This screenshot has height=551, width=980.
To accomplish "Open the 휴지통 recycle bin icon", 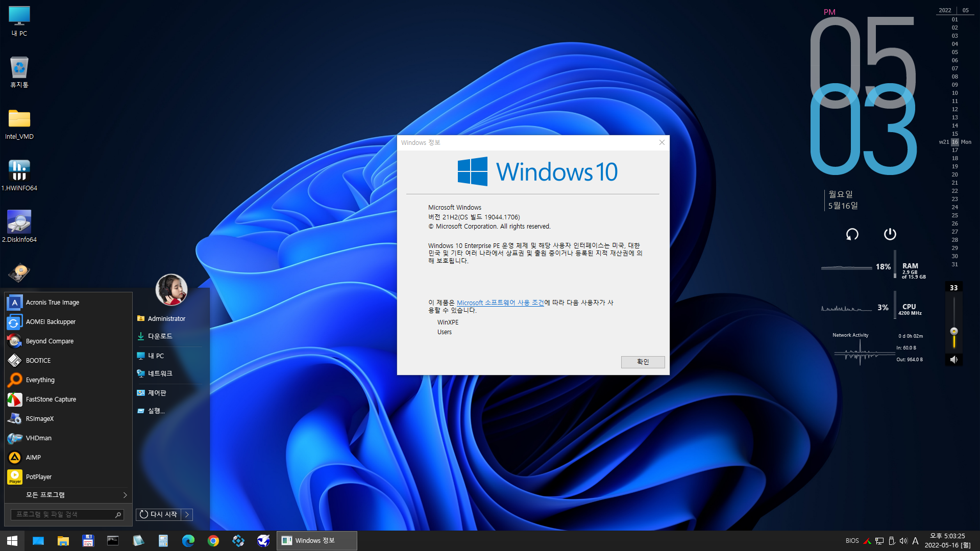I will pos(19,72).
